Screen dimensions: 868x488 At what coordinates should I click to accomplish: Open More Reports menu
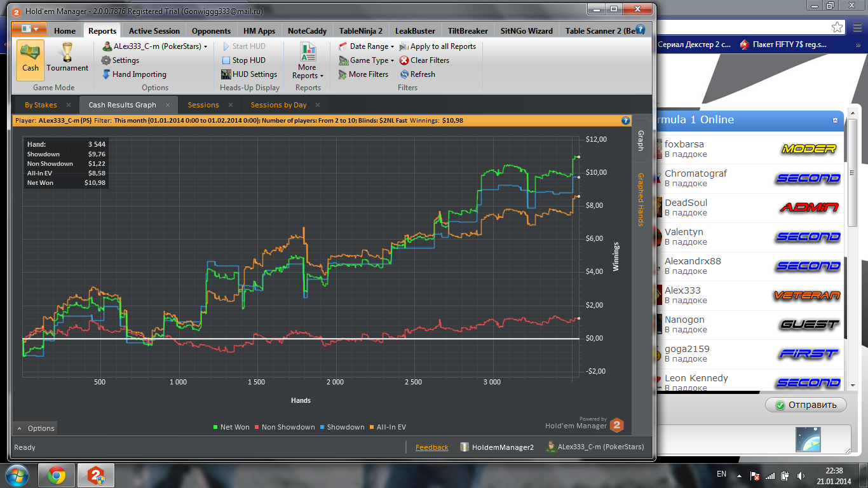point(308,62)
